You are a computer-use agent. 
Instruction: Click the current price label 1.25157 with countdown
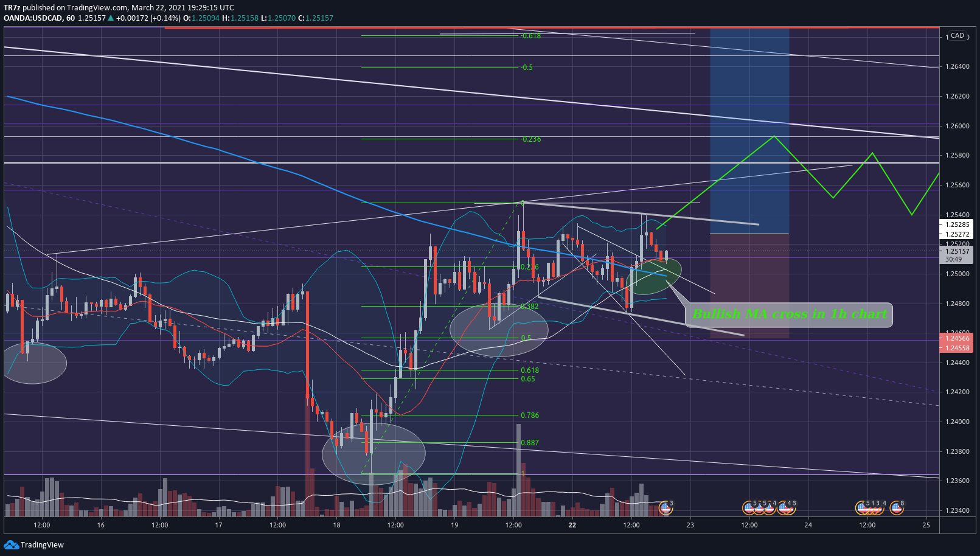(957, 255)
